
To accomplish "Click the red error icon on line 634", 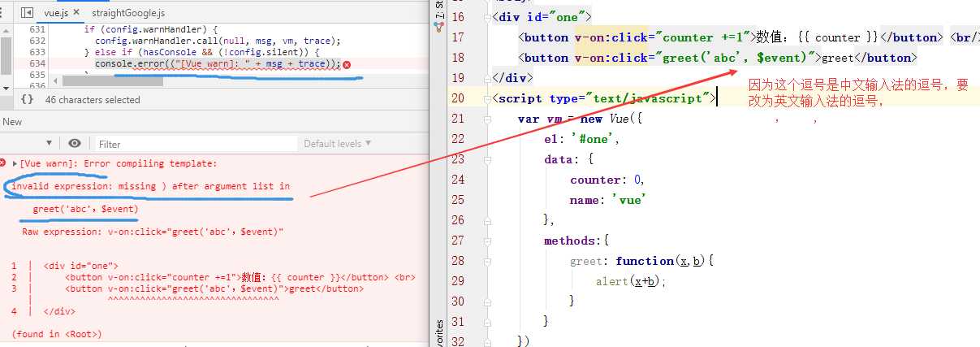I will (x=347, y=64).
